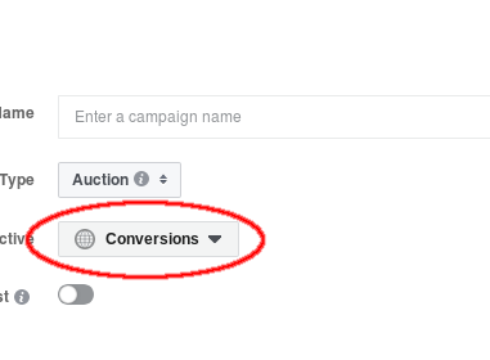Click the info icon left of the toggle
Screen dimensions: 490x360
[22, 297]
